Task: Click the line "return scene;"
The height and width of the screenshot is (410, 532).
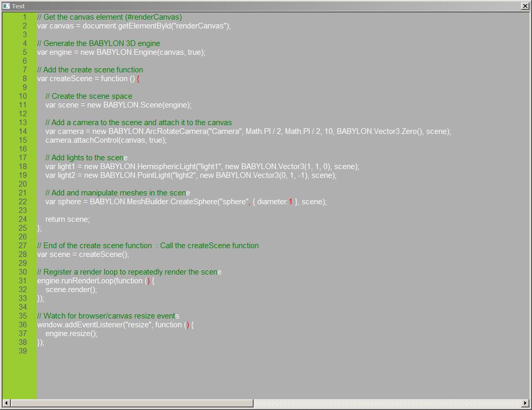Action: pos(68,219)
